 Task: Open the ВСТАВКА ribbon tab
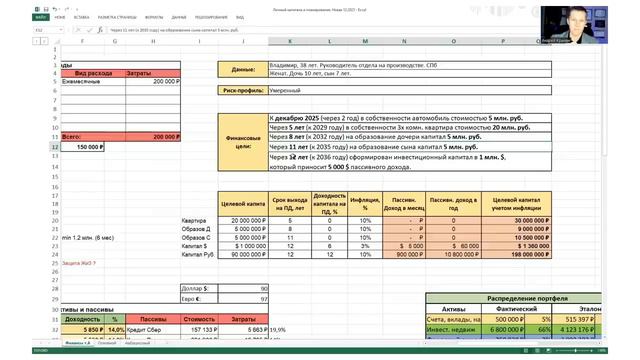point(81,17)
